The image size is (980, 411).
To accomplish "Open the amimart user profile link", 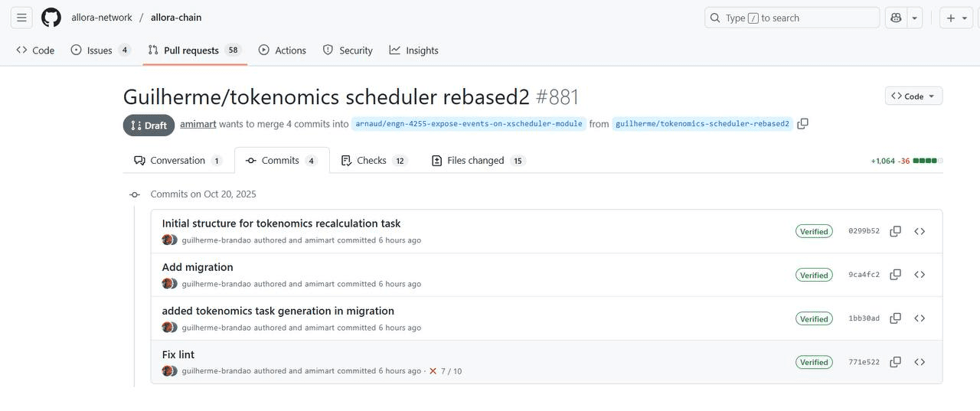I will 198,124.
